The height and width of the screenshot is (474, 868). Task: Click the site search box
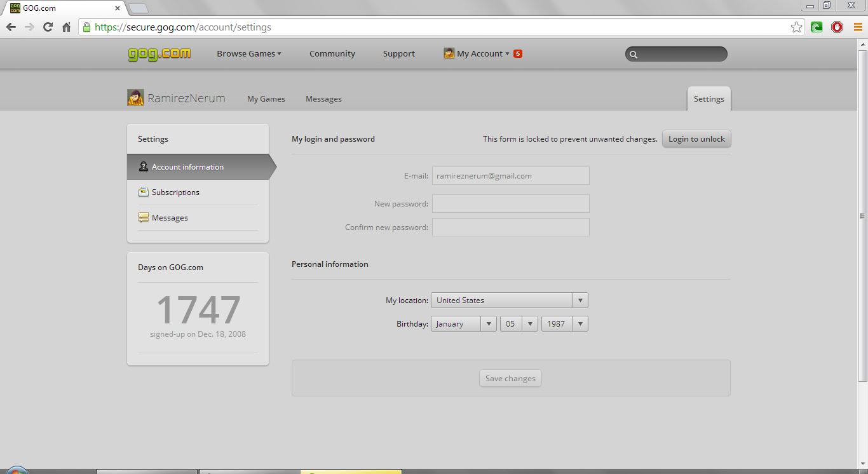point(676,54)
